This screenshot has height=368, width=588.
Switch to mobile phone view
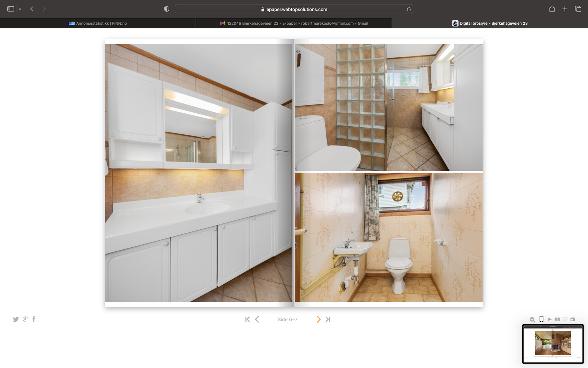[x=541, y=319]
